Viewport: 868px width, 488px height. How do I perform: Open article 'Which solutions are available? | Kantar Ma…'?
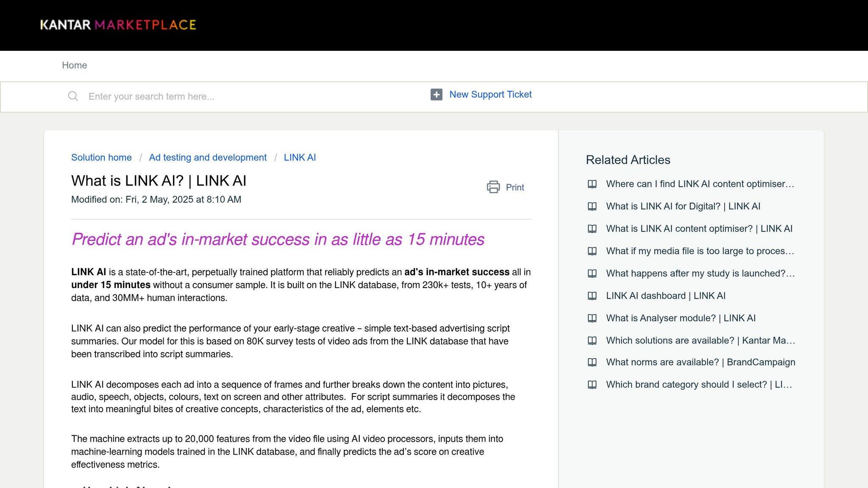[701, 341]
